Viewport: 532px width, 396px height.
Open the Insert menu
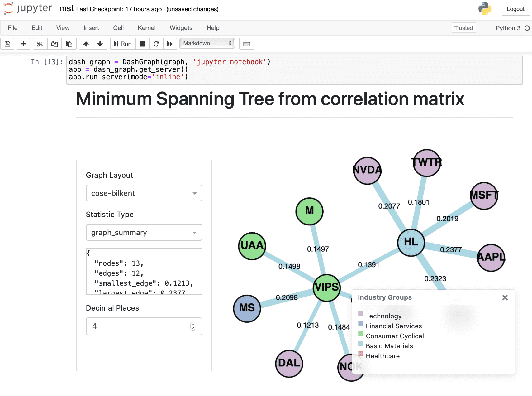[91, 28]
